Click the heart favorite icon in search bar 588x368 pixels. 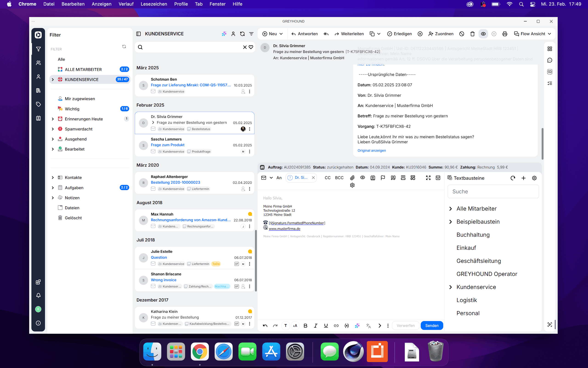coord(251,47)
